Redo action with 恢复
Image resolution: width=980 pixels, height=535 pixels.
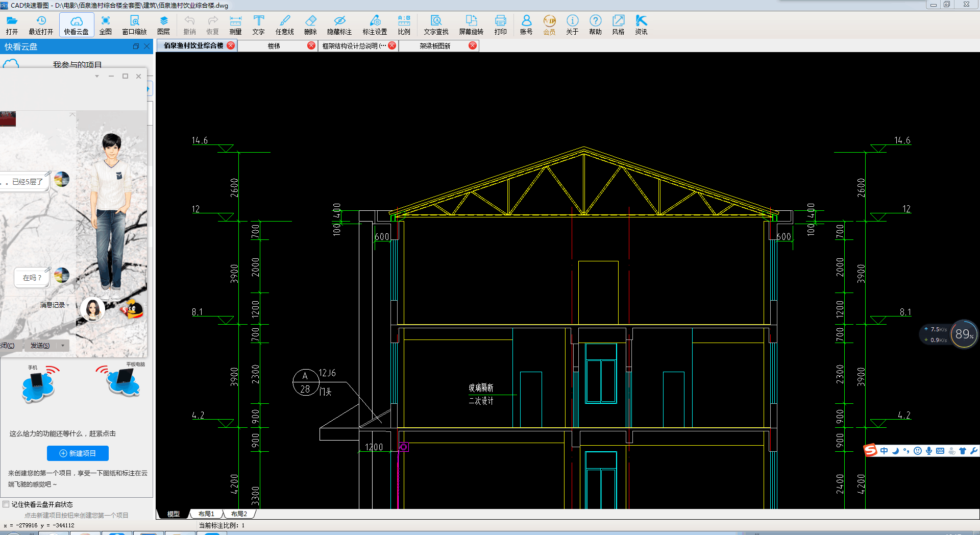coord(212,25)
